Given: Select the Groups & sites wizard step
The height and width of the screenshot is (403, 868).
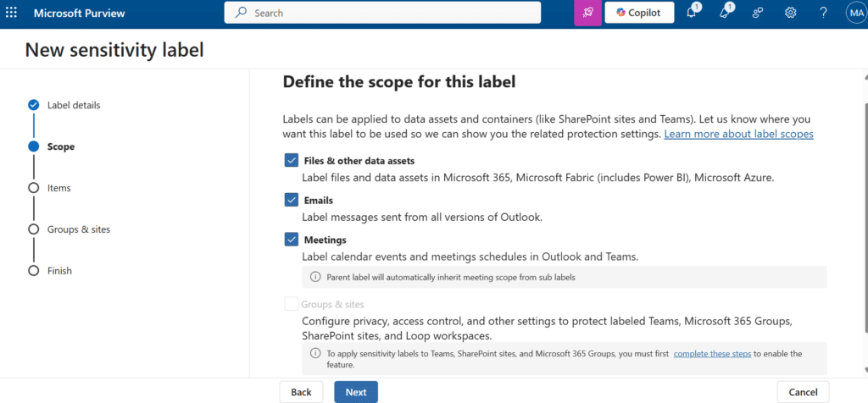Looking at the screenshot, I should (x=78, y=229).
